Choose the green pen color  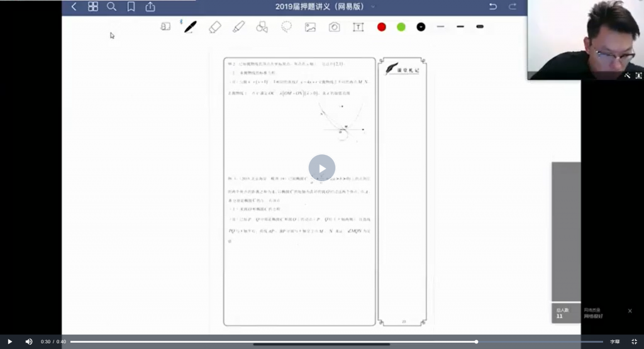coord(401,27)
